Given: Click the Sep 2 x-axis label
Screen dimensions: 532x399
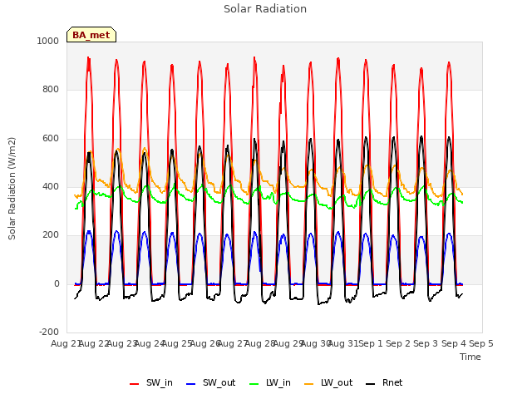Looking at the screenshot, I should (398, 343).
